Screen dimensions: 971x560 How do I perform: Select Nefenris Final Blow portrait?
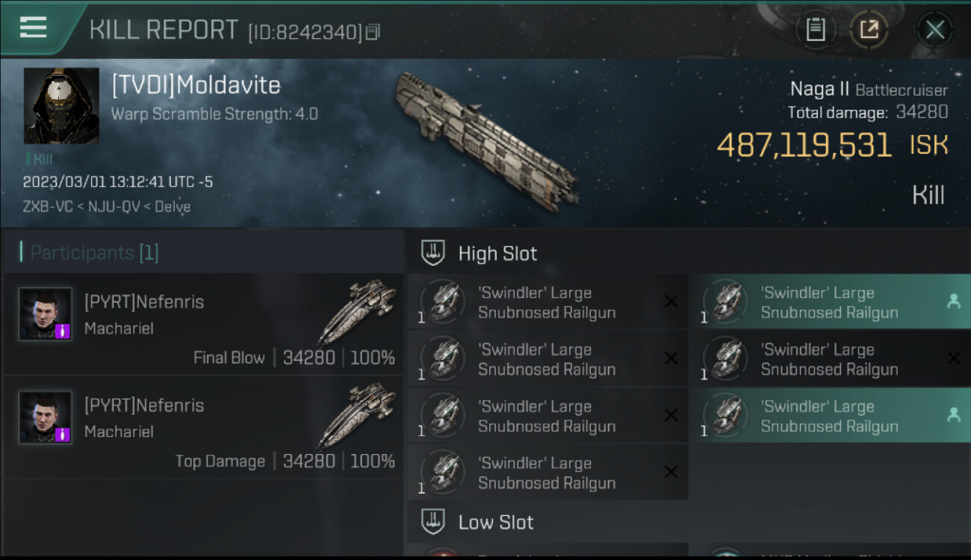coord(46,314)
